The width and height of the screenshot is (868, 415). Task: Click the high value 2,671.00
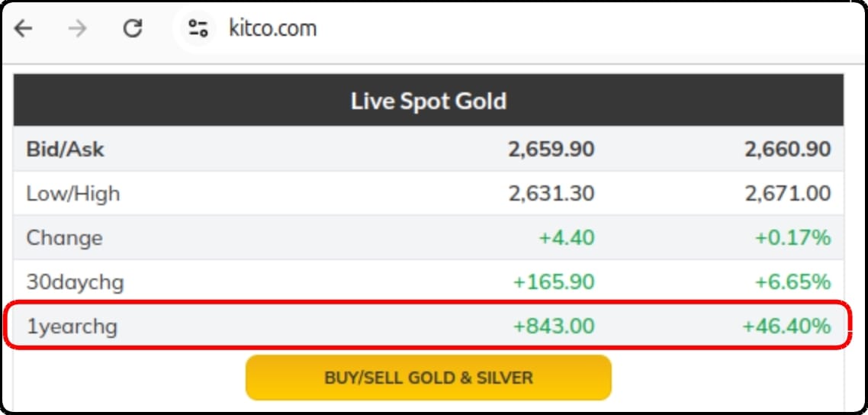788,194
